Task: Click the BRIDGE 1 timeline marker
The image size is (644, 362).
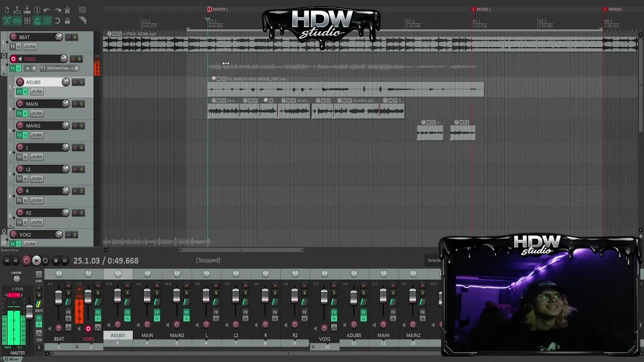Action: click(481, 9)
